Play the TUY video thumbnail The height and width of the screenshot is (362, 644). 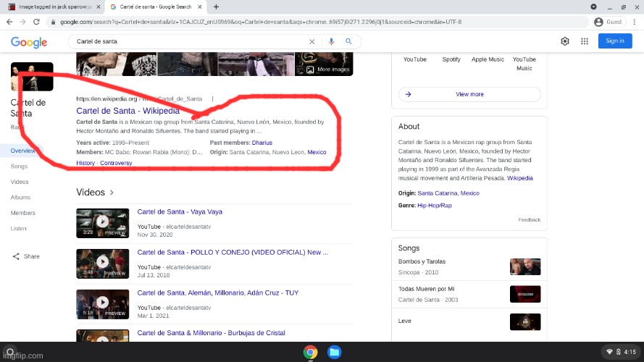click(103, 304)
